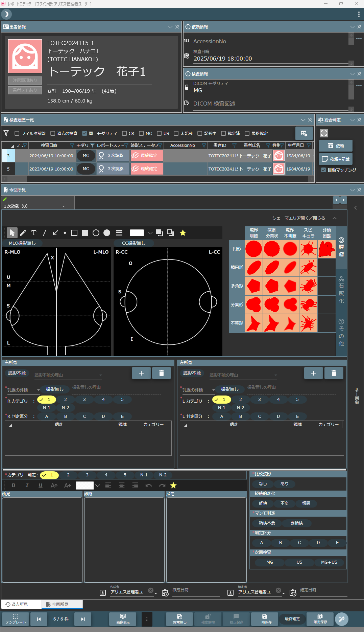
Task: Select the arrow drawing tool
Action: (x=55, y=233)
